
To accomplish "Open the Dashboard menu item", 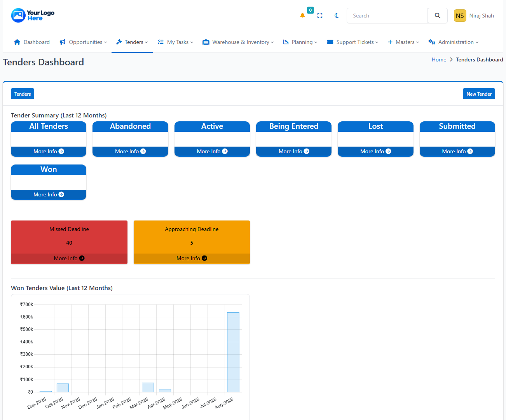I will pyautogui.click(x=31, y=42).
